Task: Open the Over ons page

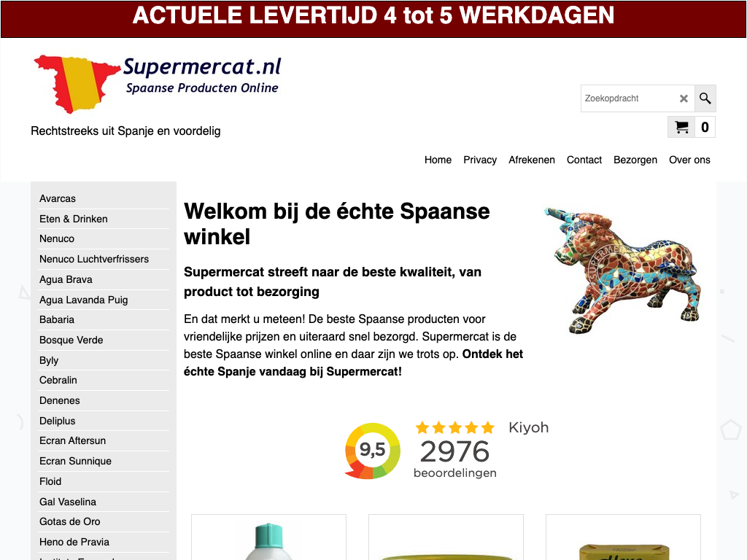Action: (689, 160)
